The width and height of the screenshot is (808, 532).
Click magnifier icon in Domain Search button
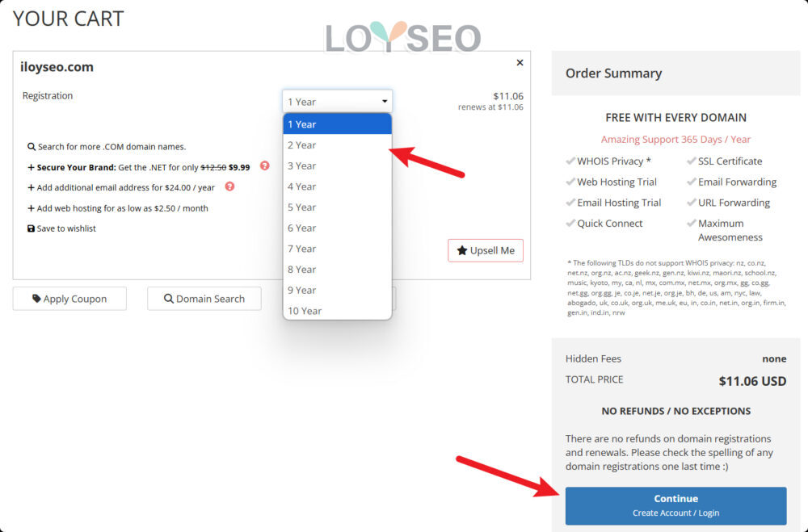(x=169, y=299)
